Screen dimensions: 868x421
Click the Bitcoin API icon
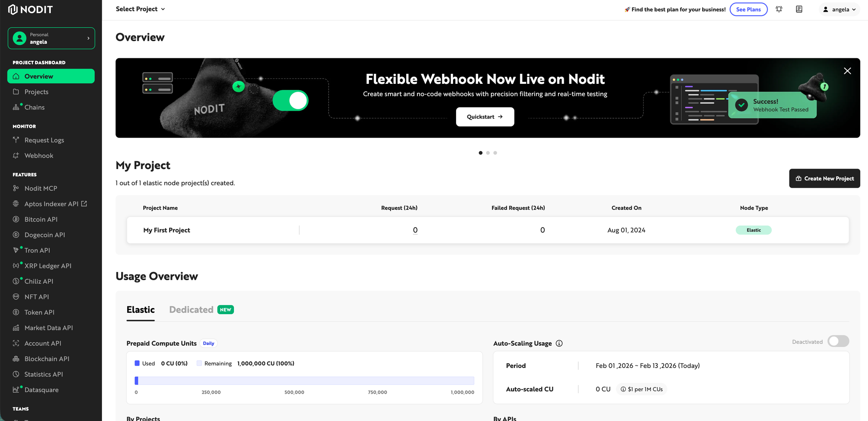pos(16,219)
